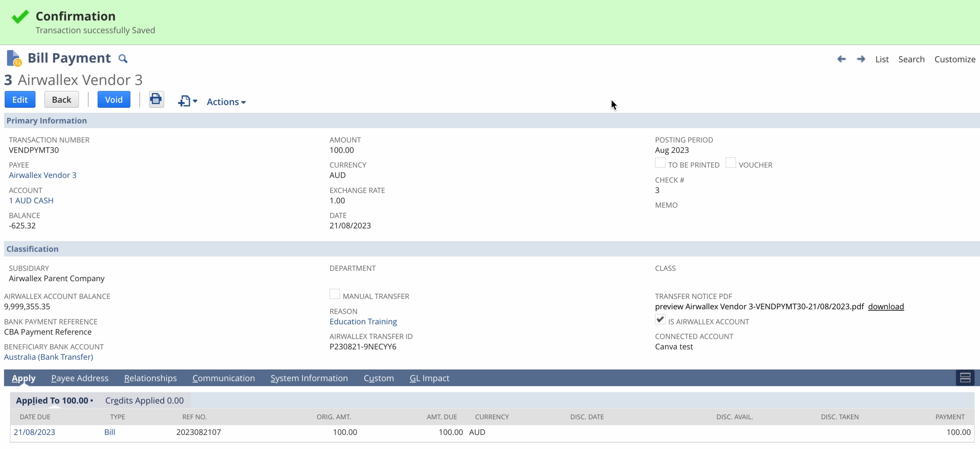This screenshot has width=980, height=449.
Task: Select the Credits Applied 0.00 subtab
Action: click(x=144, y=400)
